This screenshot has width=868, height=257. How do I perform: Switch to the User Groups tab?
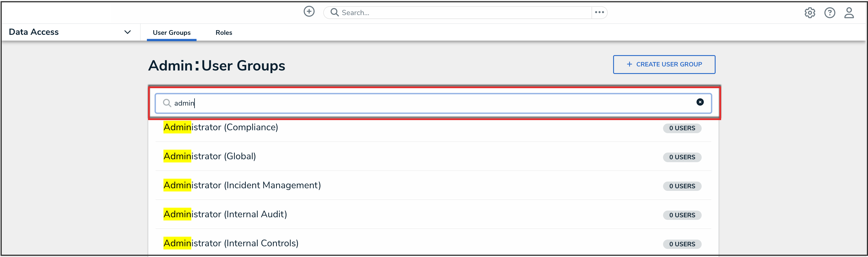[x=172, y=33]
